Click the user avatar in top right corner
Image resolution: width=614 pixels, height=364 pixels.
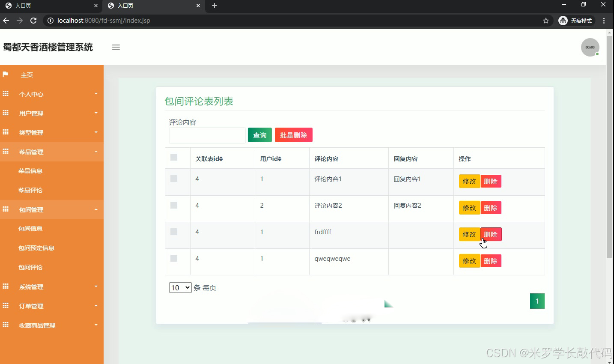pyautogui.click(x=590, y=47)
